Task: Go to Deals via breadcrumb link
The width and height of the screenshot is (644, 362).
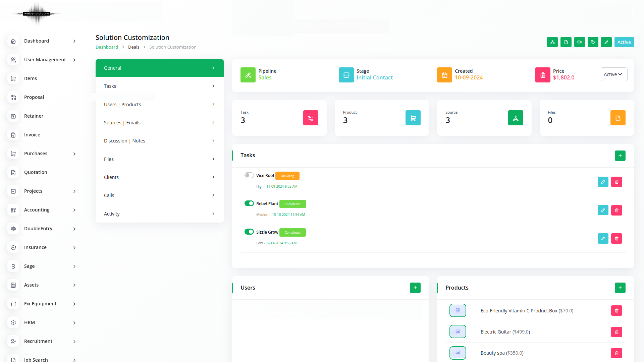Action: pyautogui.click(x=133, y=47)
